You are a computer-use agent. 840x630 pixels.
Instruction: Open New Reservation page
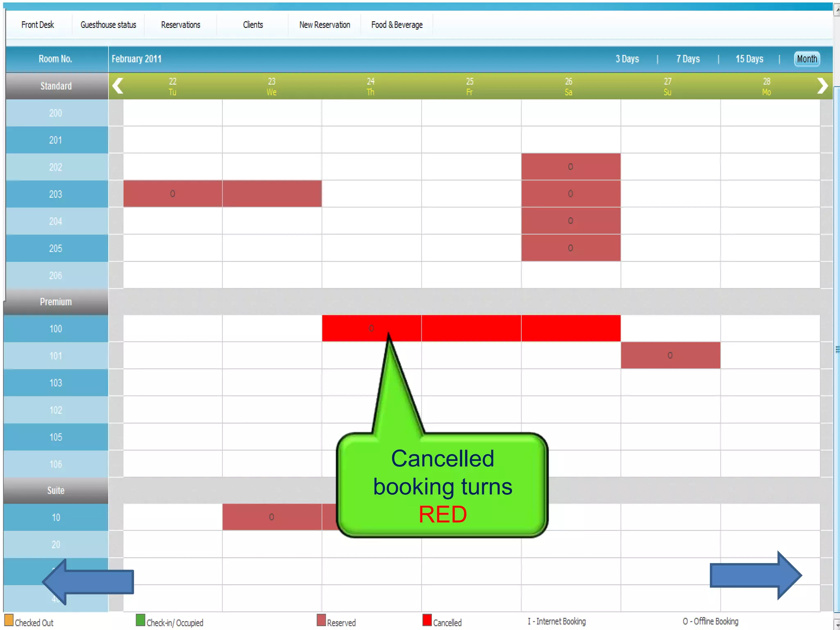click(324, 25)
